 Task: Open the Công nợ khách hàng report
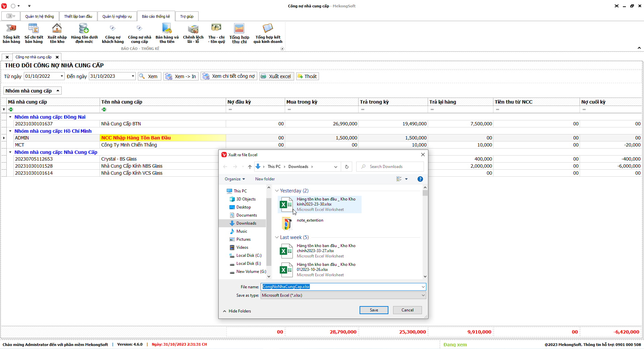point(113,34)
